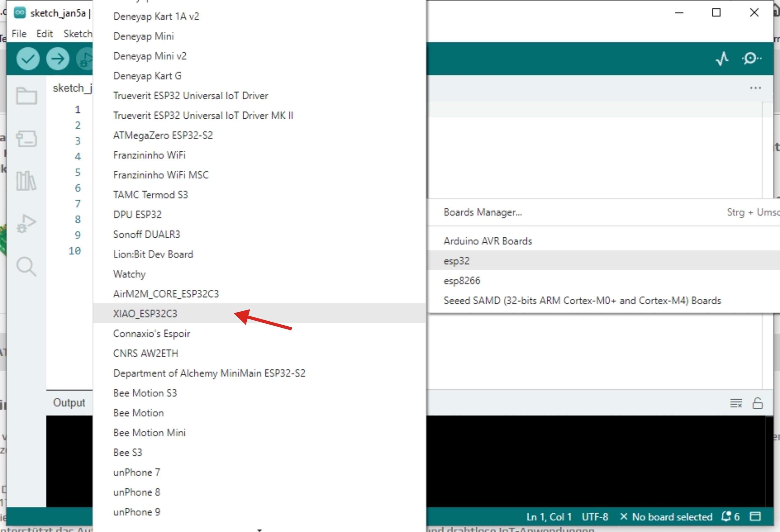The height and width of the screenshot is (532, 780).
Task: Open the Sketchbook folder sidebar icon
Action: [26, 96]
